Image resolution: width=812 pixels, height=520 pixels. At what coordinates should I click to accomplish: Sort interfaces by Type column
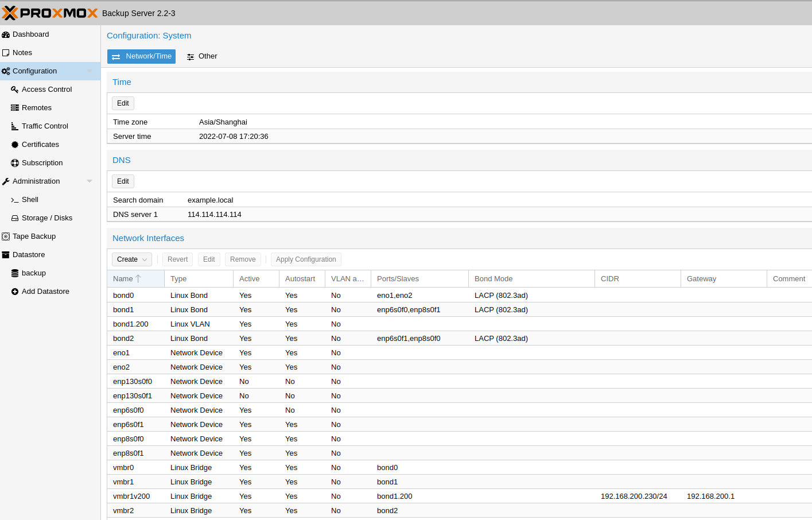199,279
